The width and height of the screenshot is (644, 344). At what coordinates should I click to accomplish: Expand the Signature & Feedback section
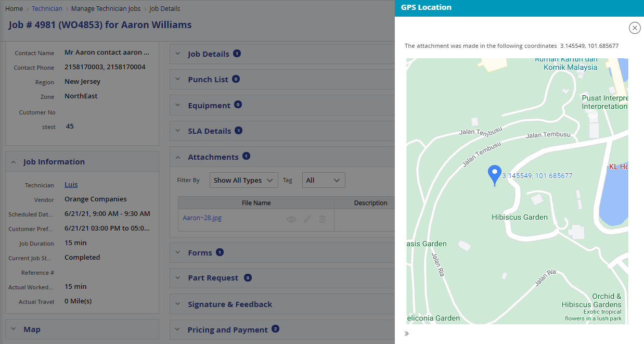[179, 304]
